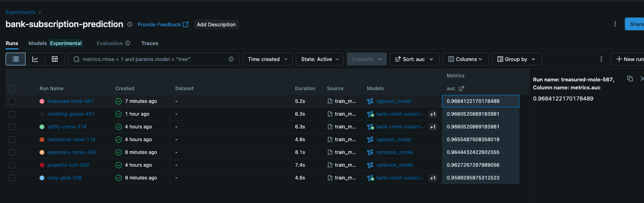The width and height of the screenshot is (644, 203).
Task: Click the Add Description button
Action: [216, 24]
